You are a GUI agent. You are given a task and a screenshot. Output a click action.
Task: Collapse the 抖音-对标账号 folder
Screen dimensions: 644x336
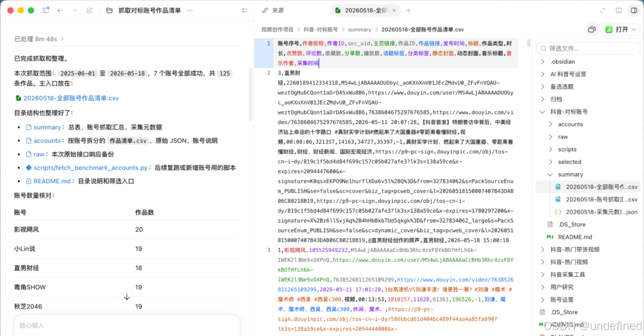coord(543,112)
